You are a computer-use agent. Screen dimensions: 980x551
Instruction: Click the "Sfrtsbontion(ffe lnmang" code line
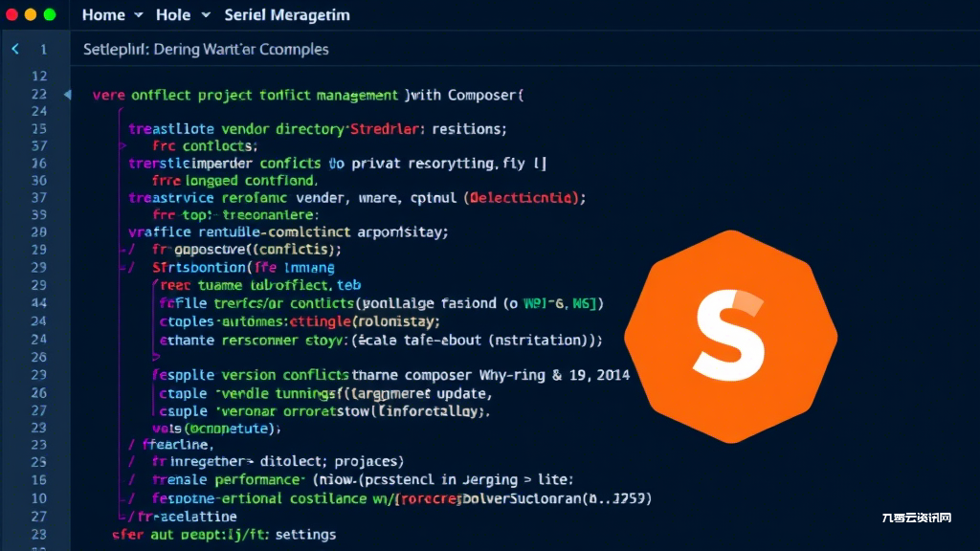tap(244, 268)
